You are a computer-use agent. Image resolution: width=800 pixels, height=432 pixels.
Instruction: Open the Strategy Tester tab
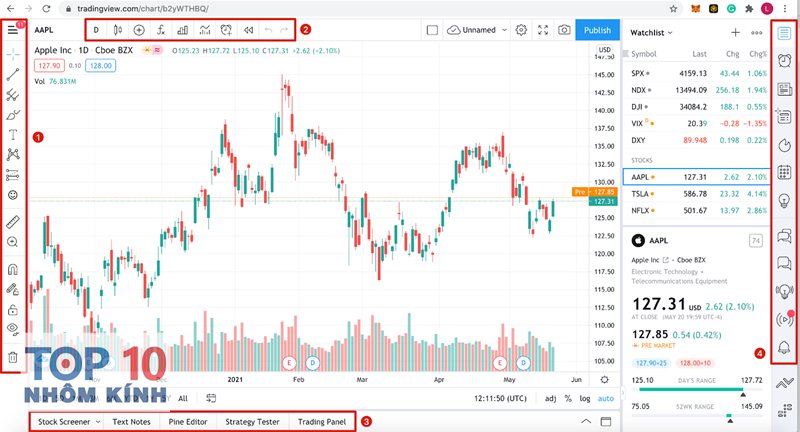tap(252, 422)
